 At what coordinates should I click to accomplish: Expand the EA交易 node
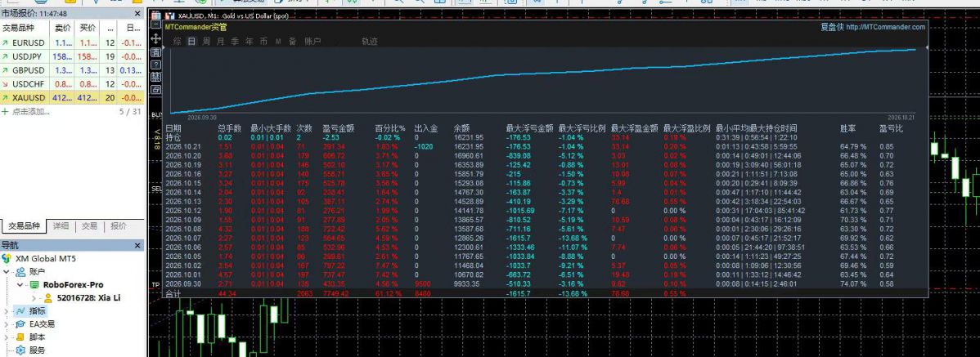click(x=7, y=324)
